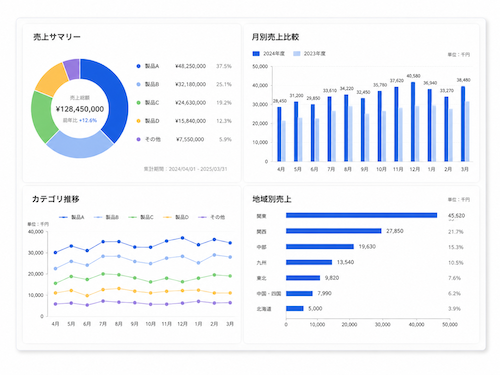Click the 製品A legend row ¥48,250,000
The image size is (500, 375).
coord(184,66)
